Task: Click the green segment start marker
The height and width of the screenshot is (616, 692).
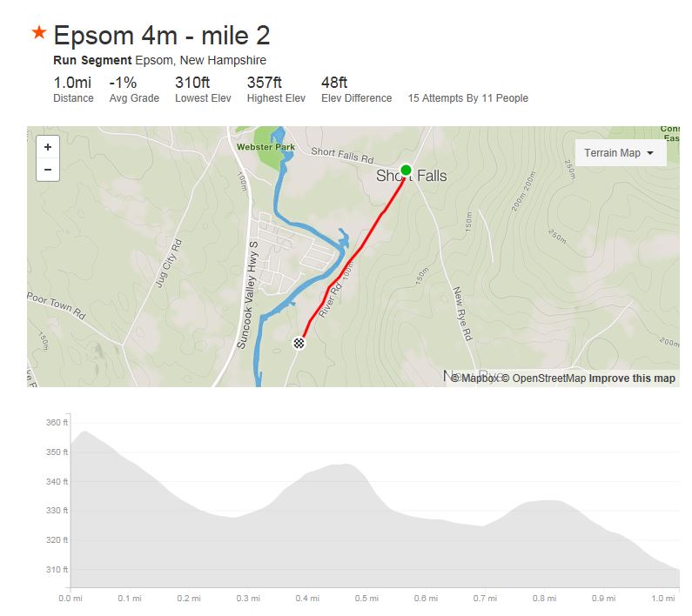Action: (406, 170)
